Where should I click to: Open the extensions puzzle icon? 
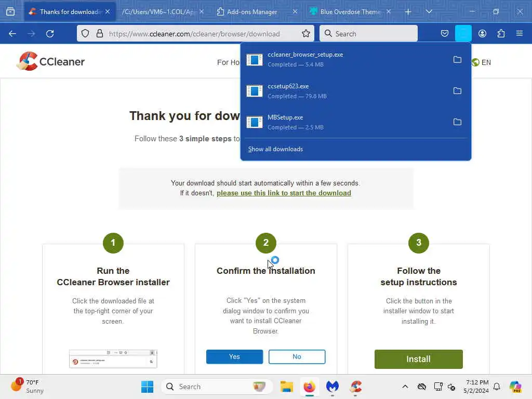click(x=501, y=33)
